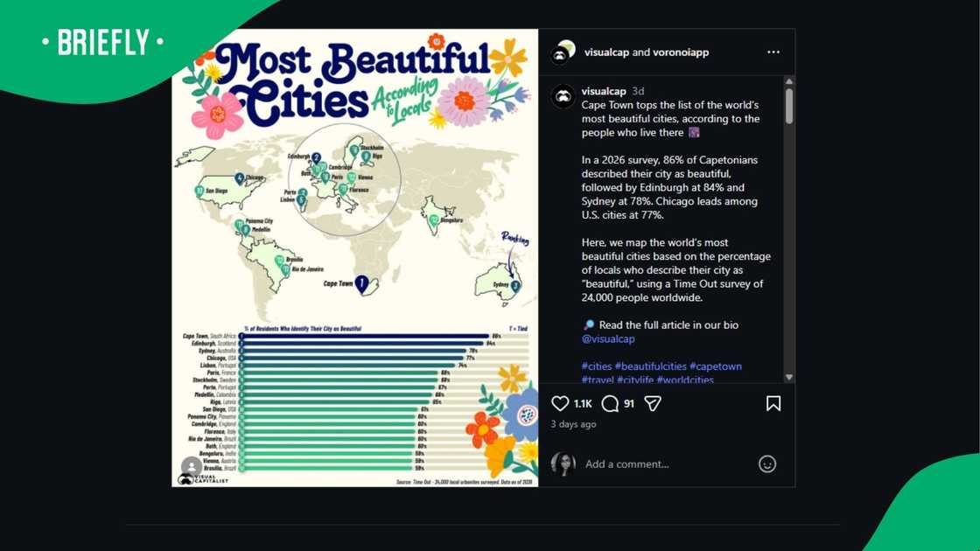Follow the @visualcap mention link

pos(608,338)
